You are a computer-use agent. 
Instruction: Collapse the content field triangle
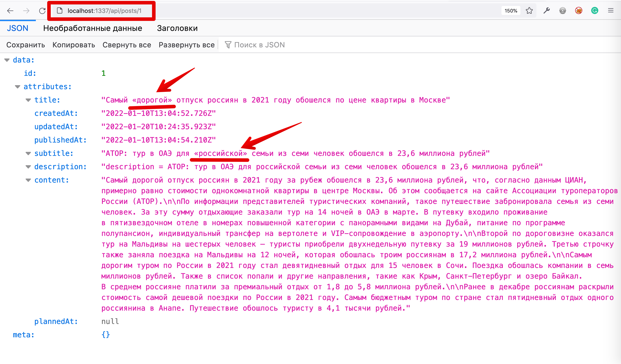[28, 180]
